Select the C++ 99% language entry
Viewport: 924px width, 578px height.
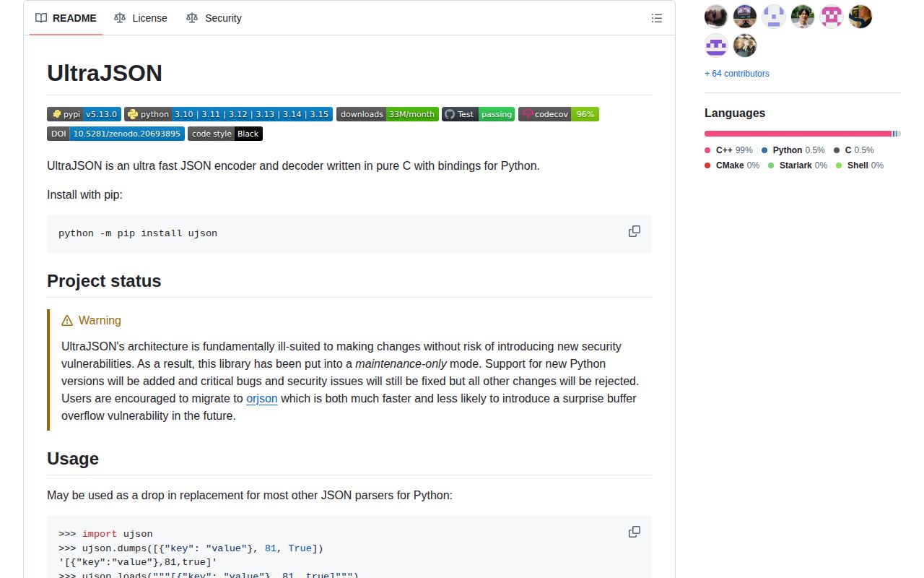[728, 150]
